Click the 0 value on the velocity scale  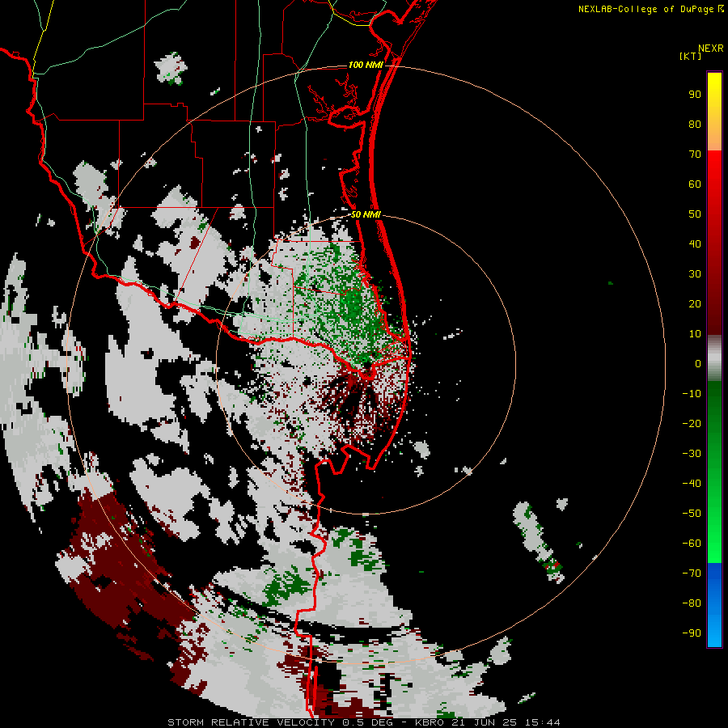698,363
